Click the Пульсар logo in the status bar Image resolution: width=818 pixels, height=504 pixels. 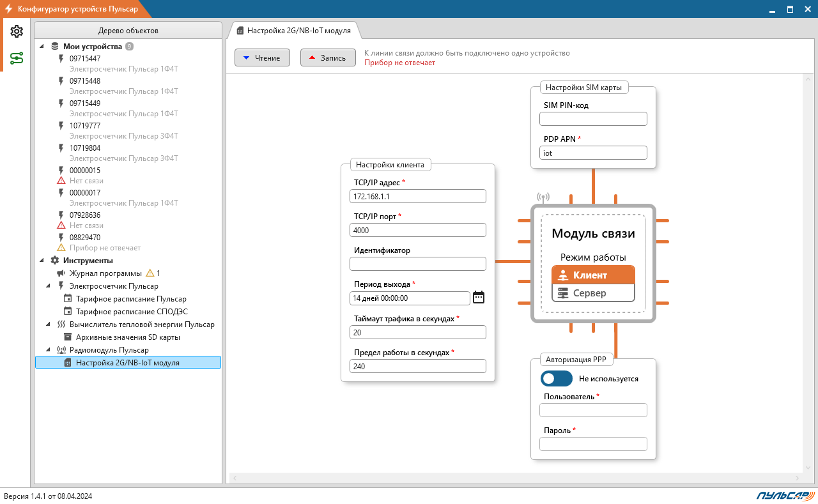785,496
